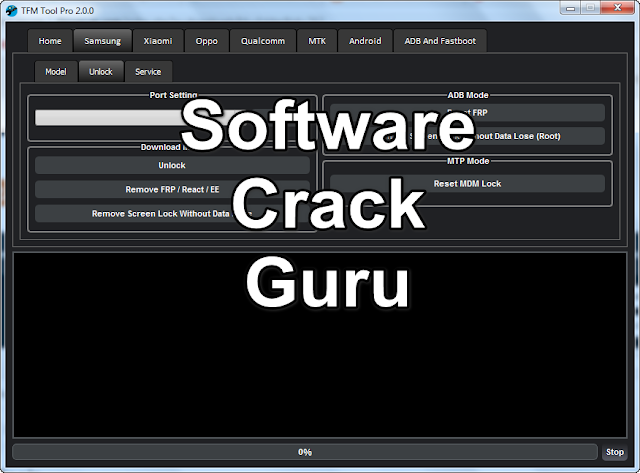Click the Reset MDM Lock button
This screenshot has height=473, width=640.
pyautogui.click(x=467, y=184)
